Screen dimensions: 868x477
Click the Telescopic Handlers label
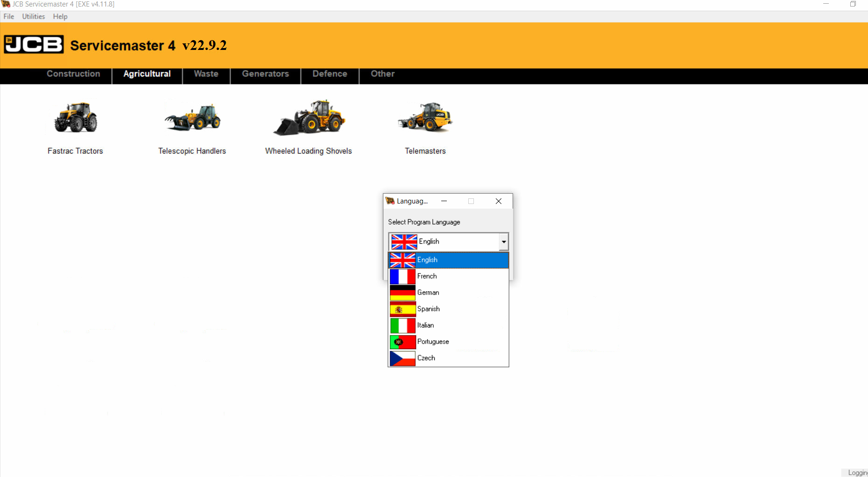click(x=192, y=151)
